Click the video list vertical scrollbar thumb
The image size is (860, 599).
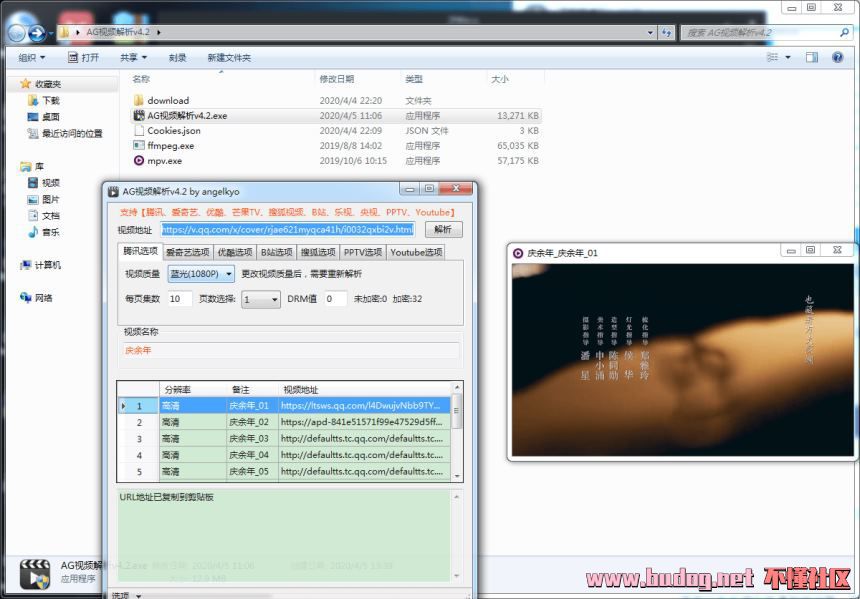(x=456, y=410)
